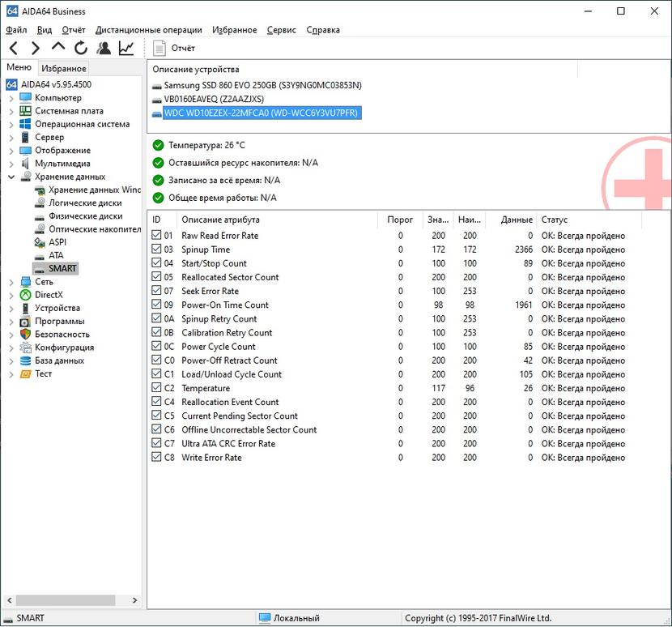The width and height of the screenshot is (672, 627).
Task: Sort by the Порог column header
Action: [x=400, y=220]
